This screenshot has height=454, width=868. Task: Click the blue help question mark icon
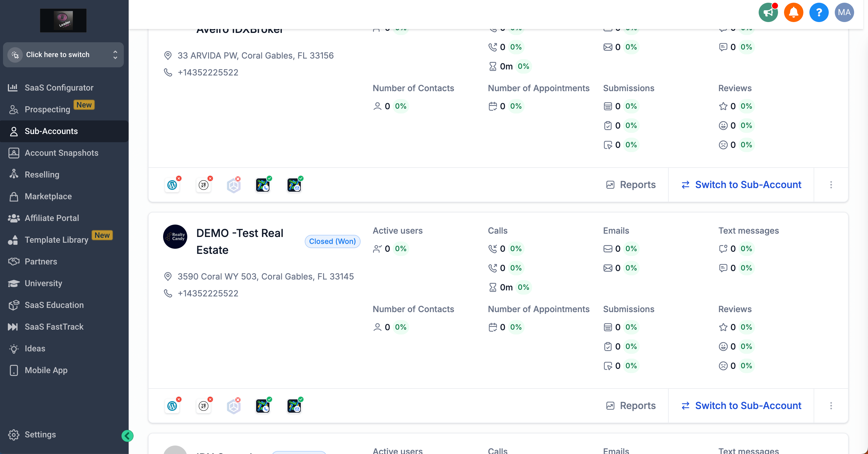tap(818, 12)
